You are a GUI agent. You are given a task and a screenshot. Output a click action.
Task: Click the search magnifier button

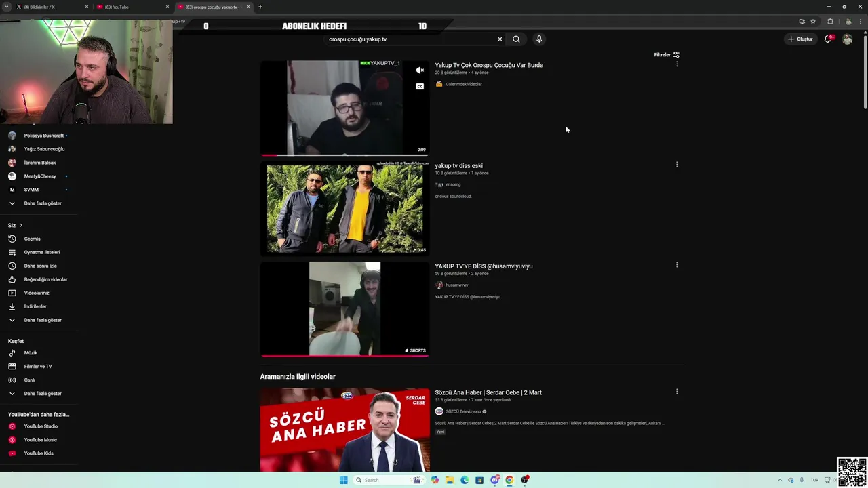516,39
